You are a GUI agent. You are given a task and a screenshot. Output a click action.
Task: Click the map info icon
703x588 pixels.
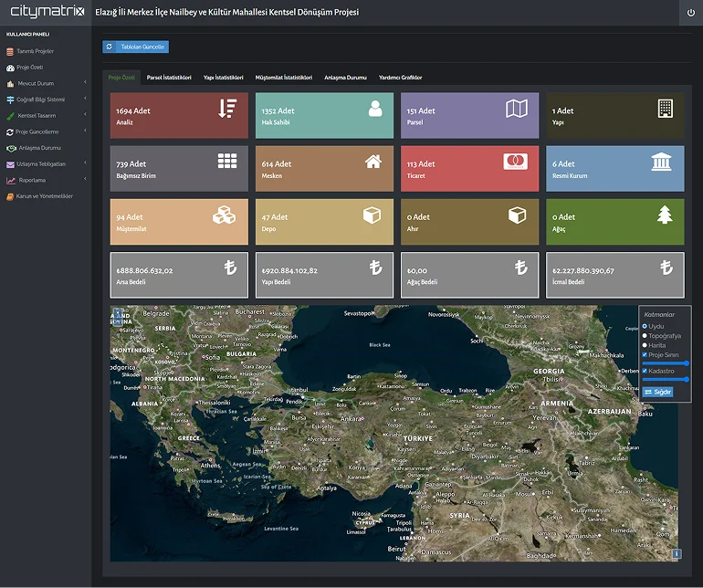[677, 553]
